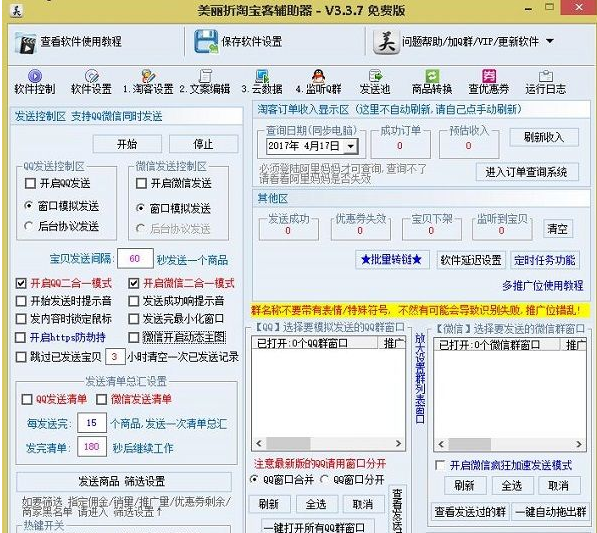Enable 跳过已发送宝贝 checkbox
This screenshot has width=597, height=533.
tap(21, 357)
